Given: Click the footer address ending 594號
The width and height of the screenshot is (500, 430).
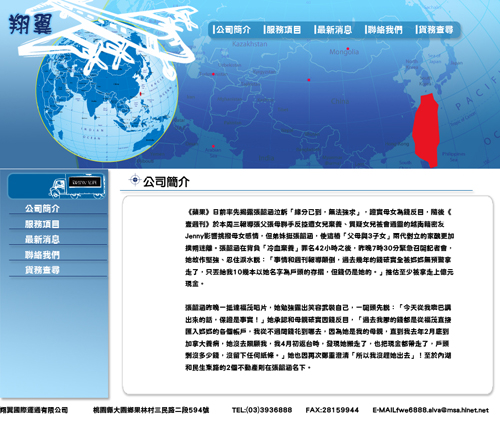Looking at the screenshot, I should [151, 410].
